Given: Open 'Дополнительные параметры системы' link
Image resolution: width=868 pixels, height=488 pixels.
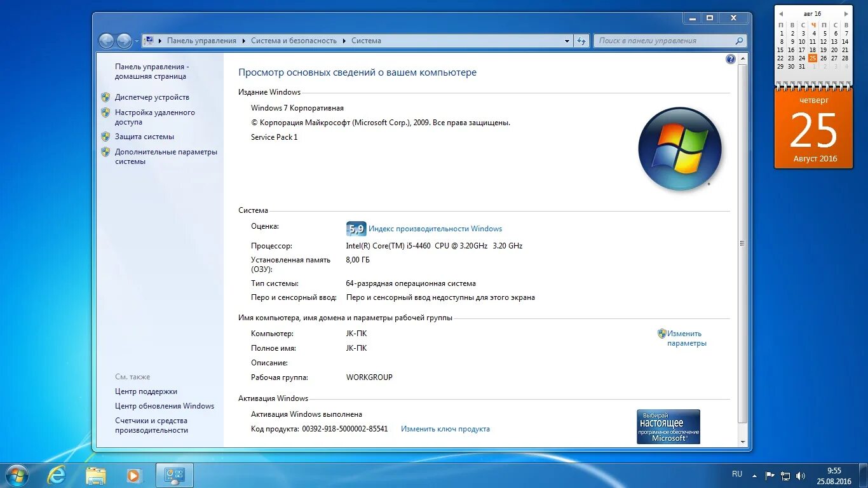Looking at the screenshot, I should [166, 156].
